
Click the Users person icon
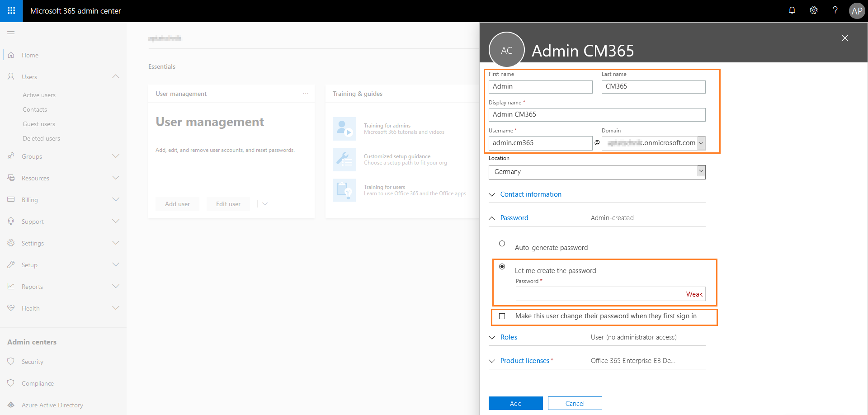pos(11,77)
